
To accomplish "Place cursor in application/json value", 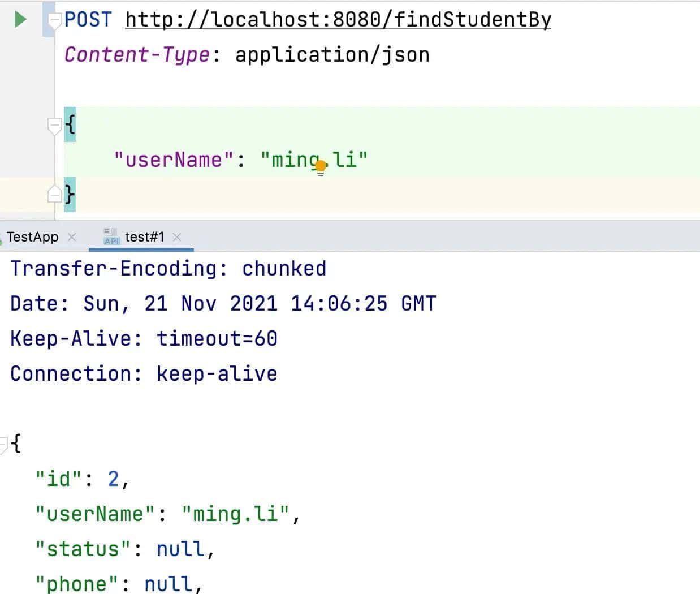I will pos(332,55).
